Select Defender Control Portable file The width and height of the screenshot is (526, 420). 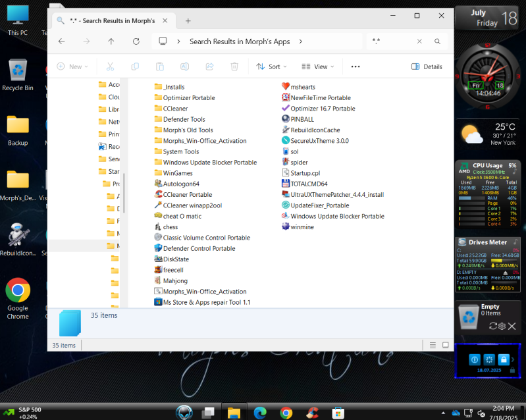pos(195,248)
